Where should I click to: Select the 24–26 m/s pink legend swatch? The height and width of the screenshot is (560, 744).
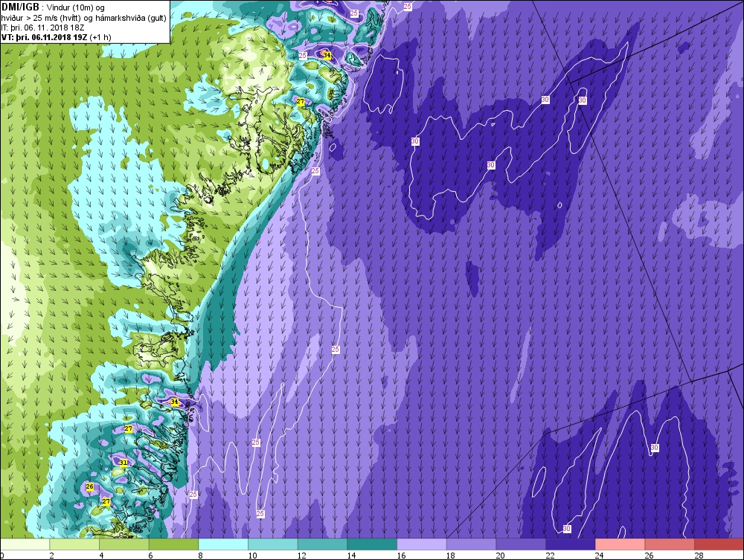click(x=620, y=544)
